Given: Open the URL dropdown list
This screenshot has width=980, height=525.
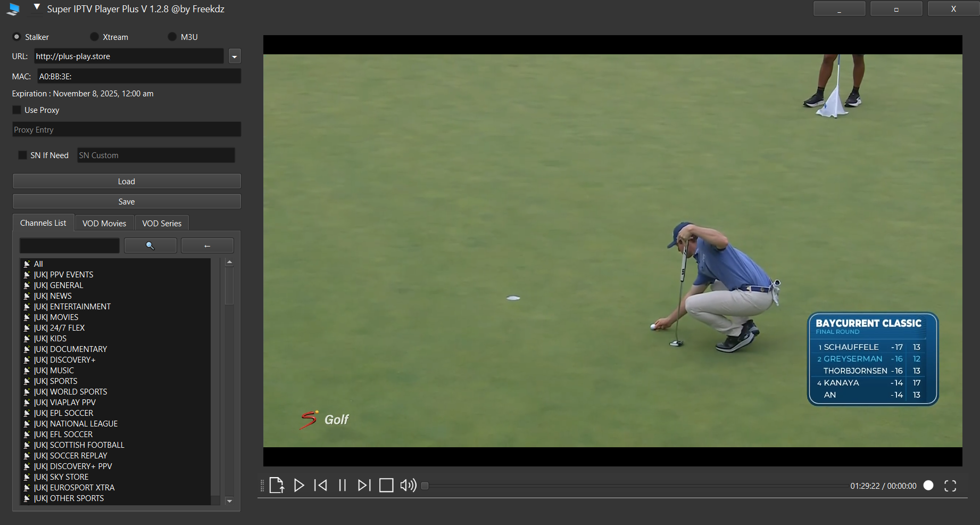Looking at the screenshot, I should click(x=235, y=56).
